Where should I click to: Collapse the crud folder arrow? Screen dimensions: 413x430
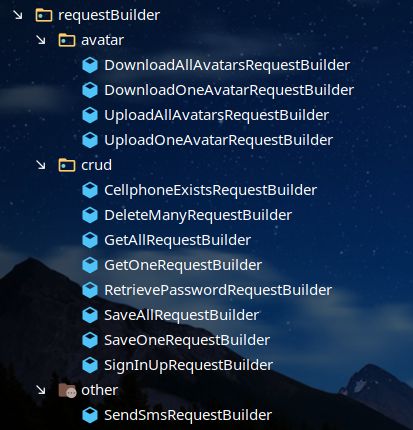41,165
